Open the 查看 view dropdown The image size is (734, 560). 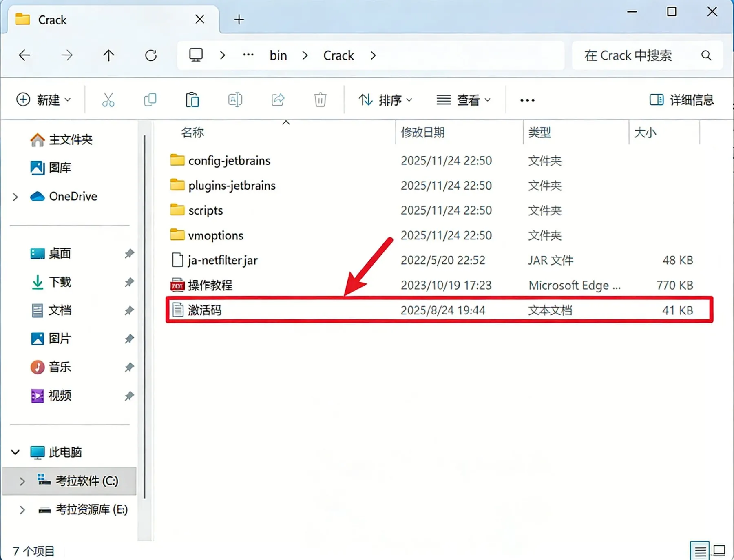[x=464, y=100]
